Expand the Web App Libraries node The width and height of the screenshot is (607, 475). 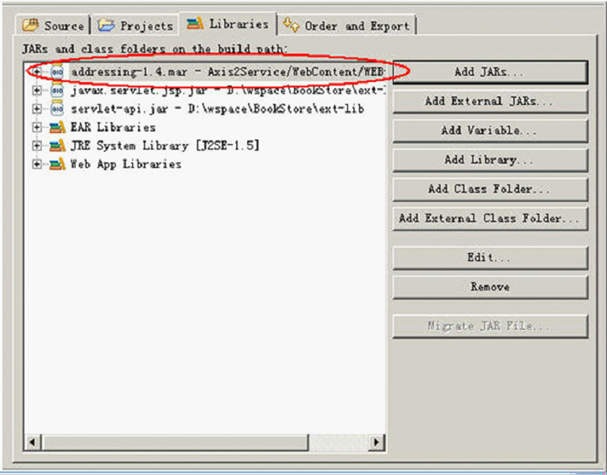(x=37, y=164)
